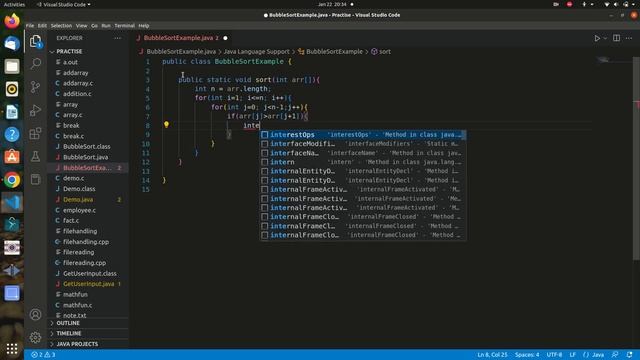Open GetUserInput.java in explorer
Image resolution: width=640 pixels, height=360 pixels.
(88, 284)
